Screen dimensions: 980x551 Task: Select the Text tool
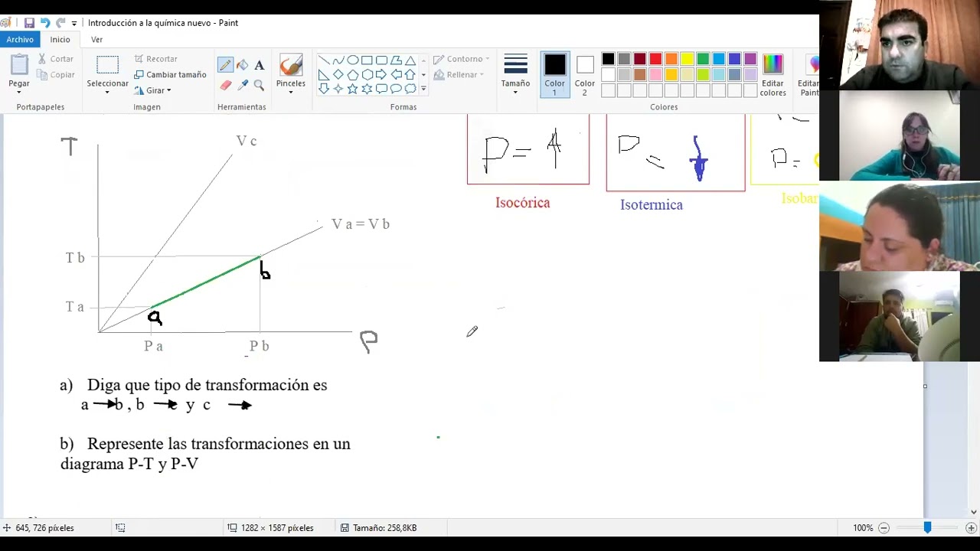pyautogui.click(x=259, y=65)
